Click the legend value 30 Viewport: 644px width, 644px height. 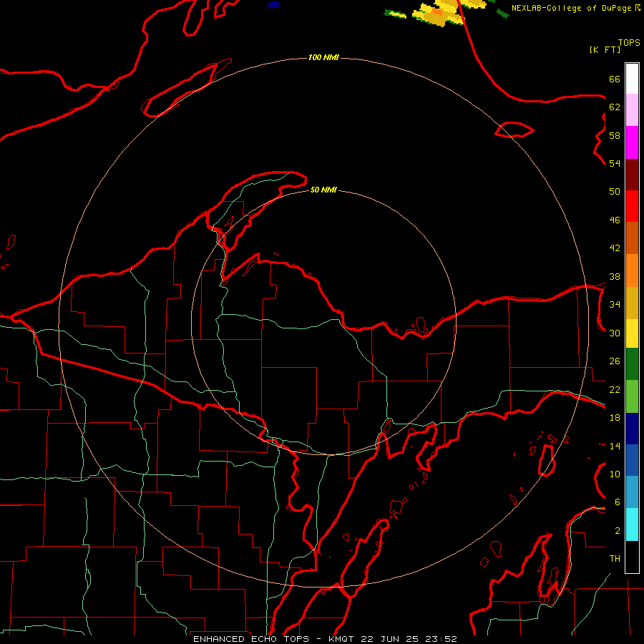point(615,333)
